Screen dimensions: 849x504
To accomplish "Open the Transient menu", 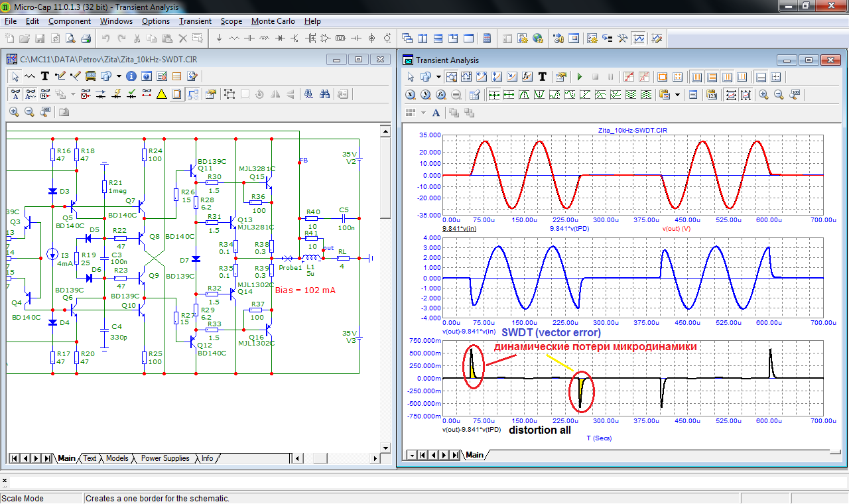I will 195,21.
